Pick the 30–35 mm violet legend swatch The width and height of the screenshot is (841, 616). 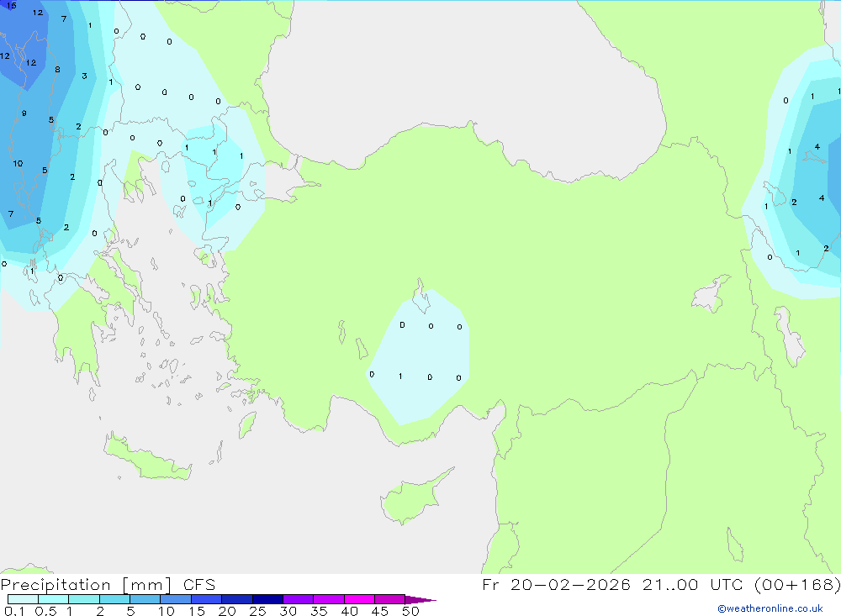(299, 599)
